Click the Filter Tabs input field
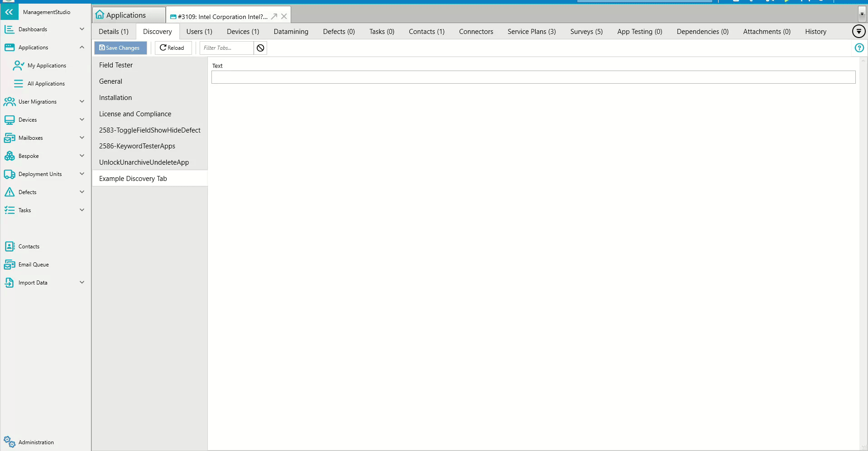868x451 pixels. coord(226,48)
